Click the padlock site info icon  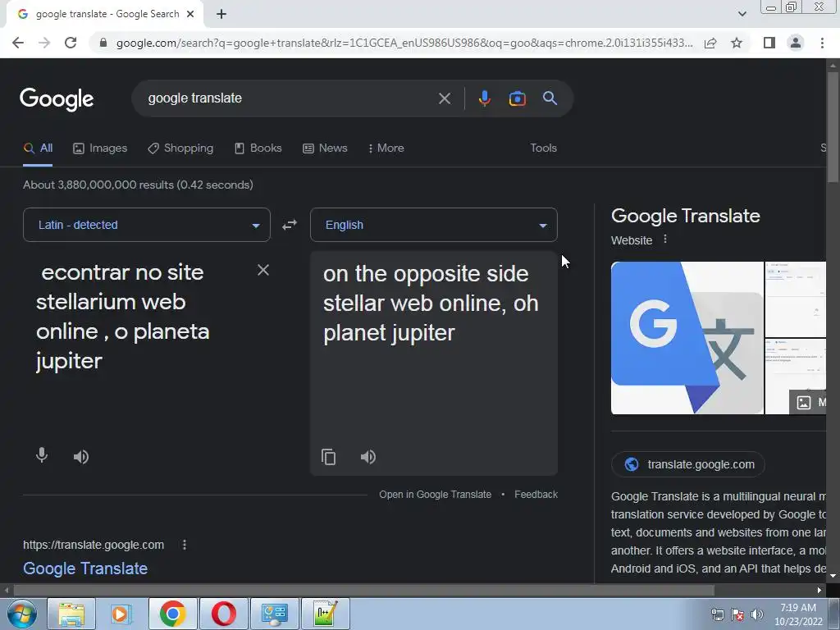pos(103,43)
